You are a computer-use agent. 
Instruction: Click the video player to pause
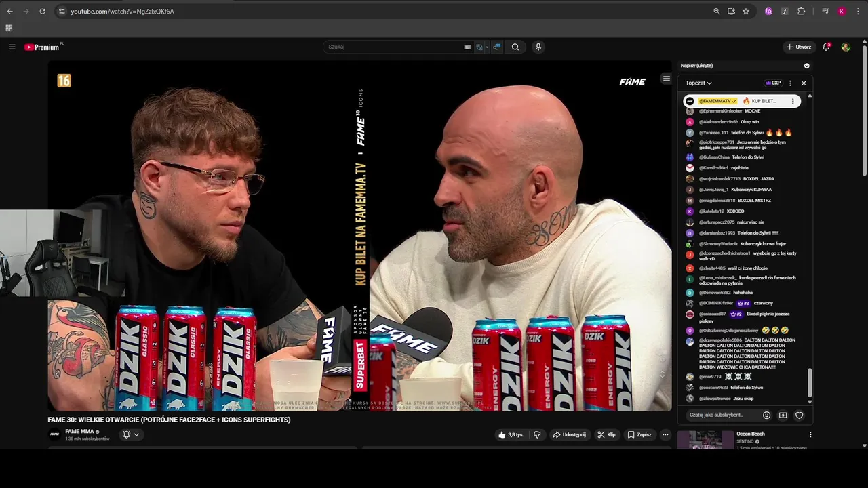coord(359,236)
